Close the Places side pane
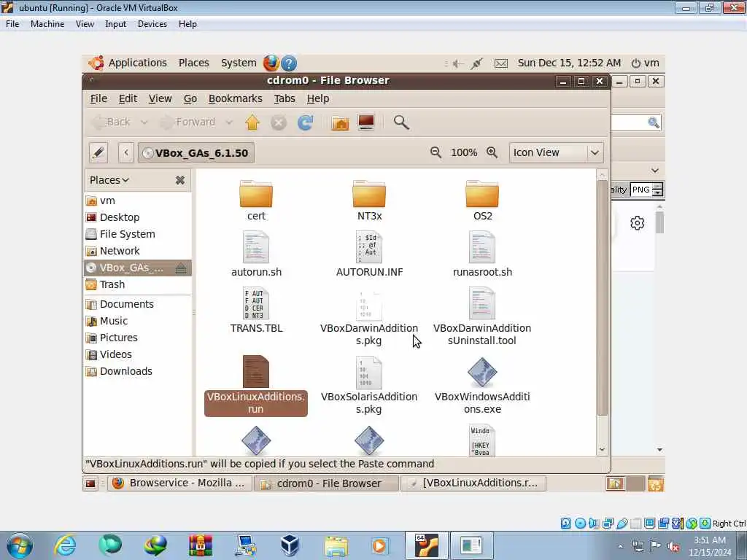Viewport: 747px width, 560px height. click(180, 180)
